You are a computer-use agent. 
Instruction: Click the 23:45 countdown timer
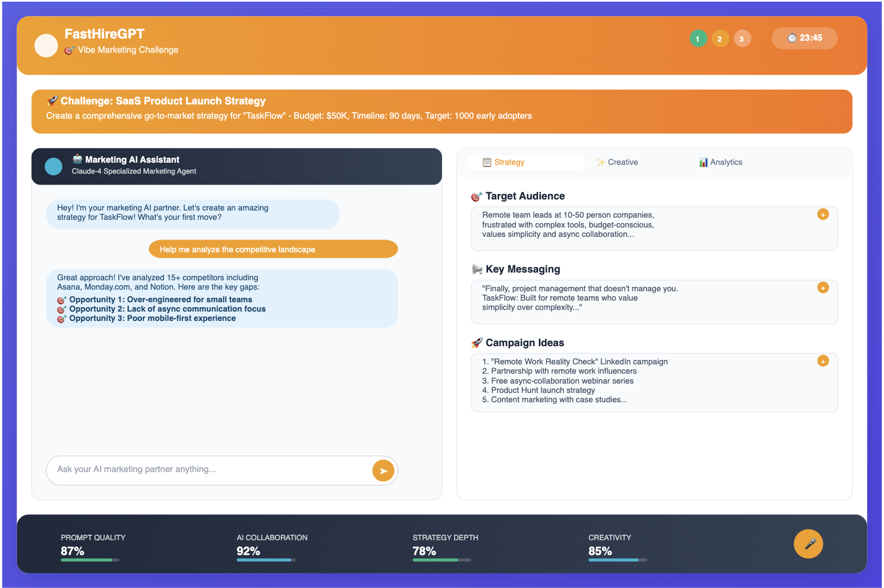tap(804, 38)
